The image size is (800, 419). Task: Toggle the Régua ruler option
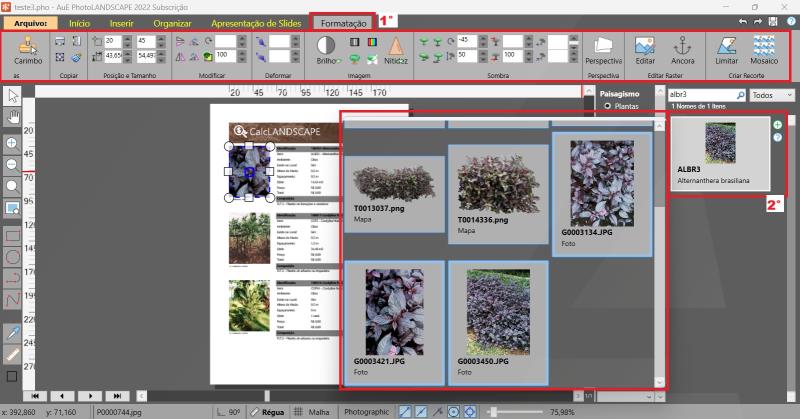[x=267, y=412]
